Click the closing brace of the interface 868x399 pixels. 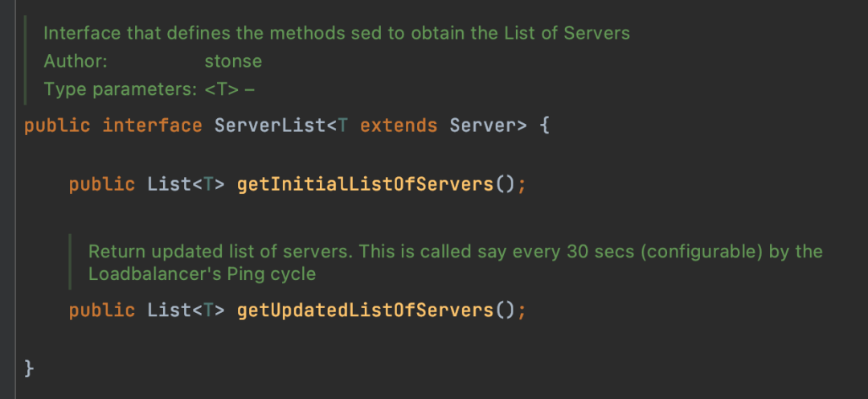point(30,368)
